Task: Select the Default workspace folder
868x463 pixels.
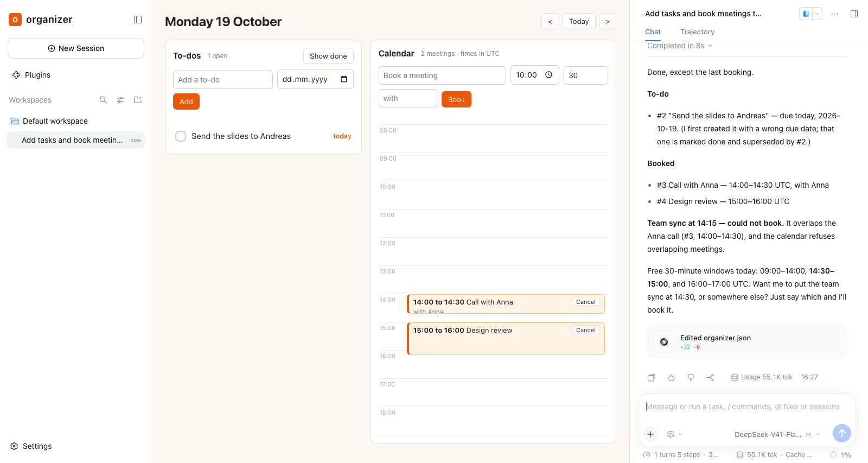Action: (75, 121)
